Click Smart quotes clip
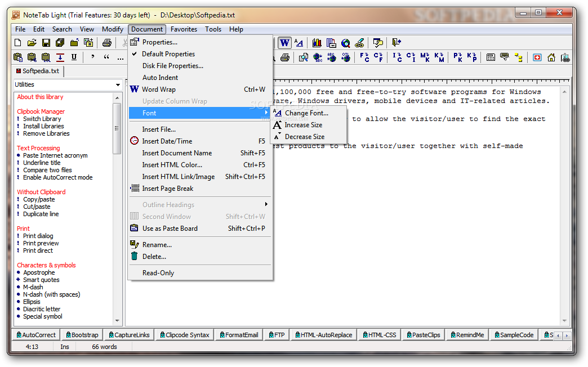This screenshot has width=588, height=367. click(41, 280)
